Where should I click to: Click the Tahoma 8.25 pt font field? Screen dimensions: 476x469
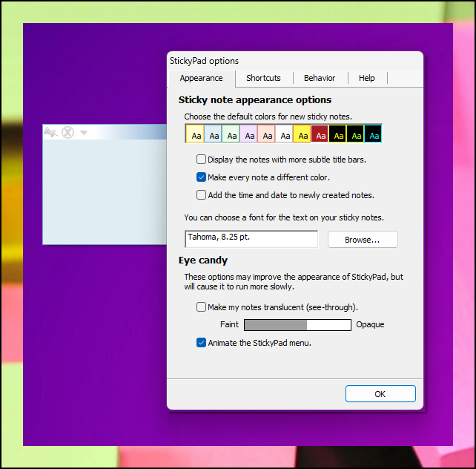[251, 239]
